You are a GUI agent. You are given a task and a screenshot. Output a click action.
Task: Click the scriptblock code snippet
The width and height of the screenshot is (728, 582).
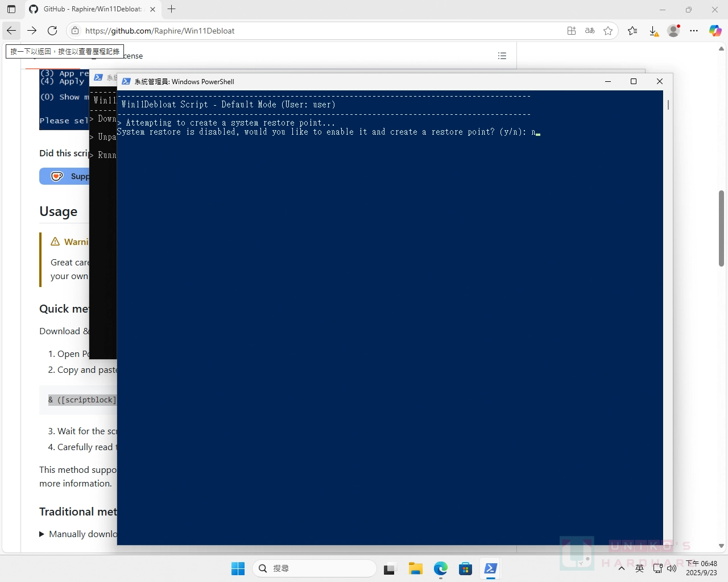point(82,400)
